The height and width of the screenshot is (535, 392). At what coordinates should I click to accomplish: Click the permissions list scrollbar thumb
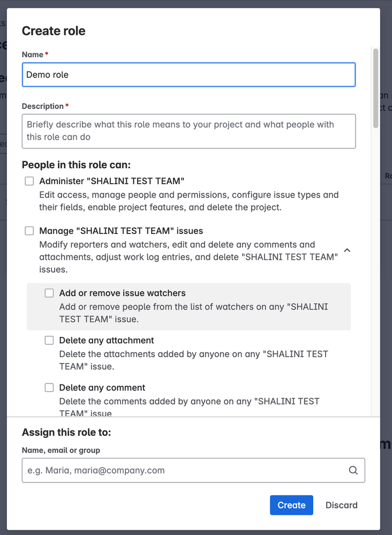375,88
